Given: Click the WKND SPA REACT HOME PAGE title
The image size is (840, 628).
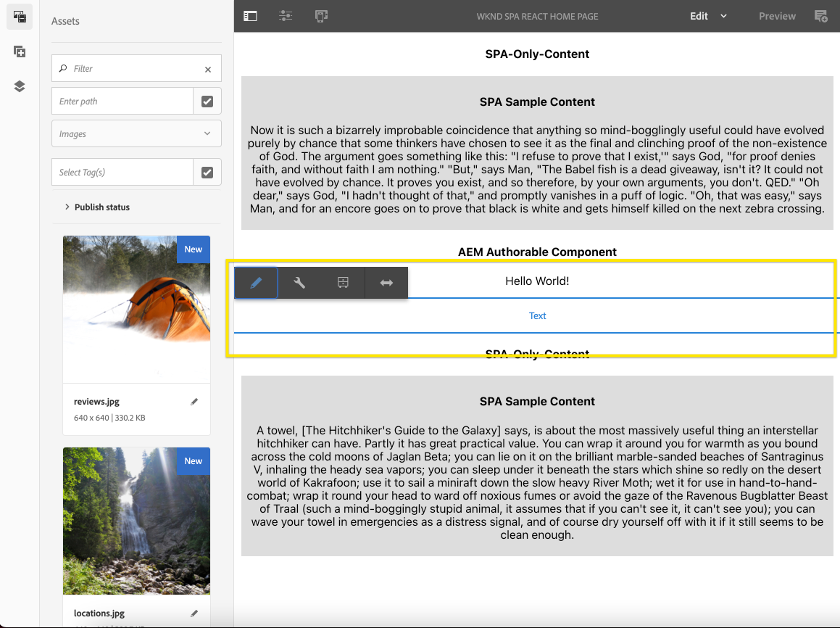Looking at the screenshot, I should coord(537,17).
